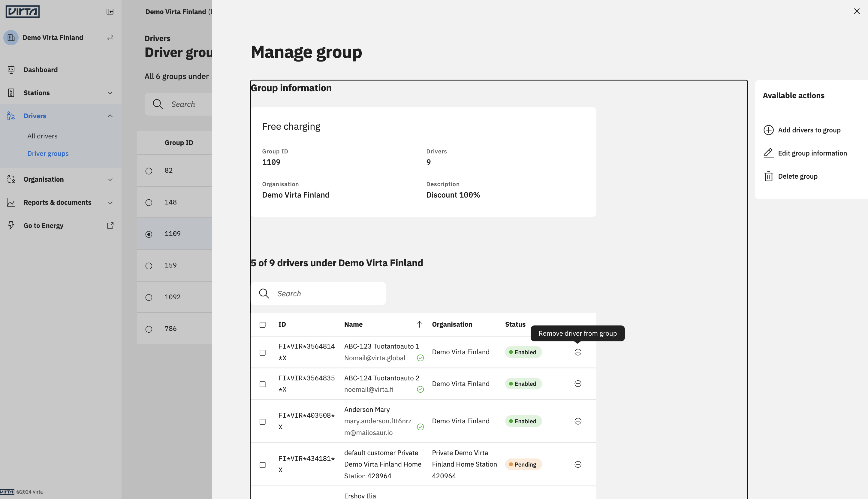Click the ID column header
The image size is (868, 499).
[x=282, y=324]
